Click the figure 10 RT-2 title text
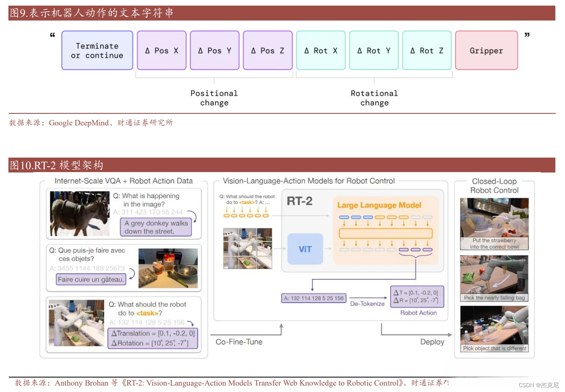This screenshot has height=392, width=565. coord(56,165)
